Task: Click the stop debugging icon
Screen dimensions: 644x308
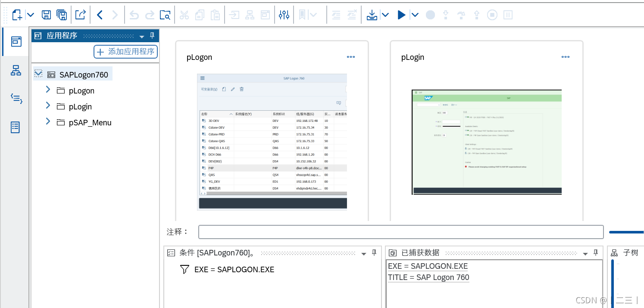Action: tap(492, 15)
